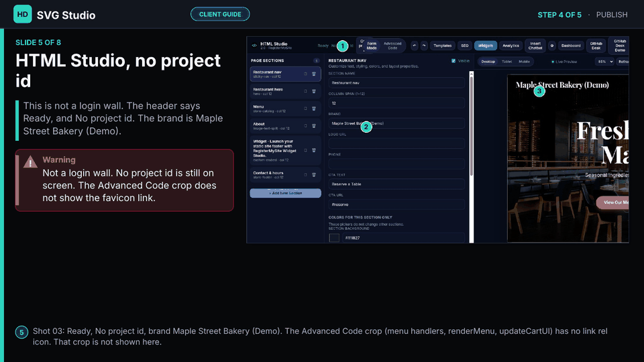This screenshot has width=644, height=362.
Task: Click the CTA URL input with #reserve
Action: pyautogui.click(x=396, y=204)
